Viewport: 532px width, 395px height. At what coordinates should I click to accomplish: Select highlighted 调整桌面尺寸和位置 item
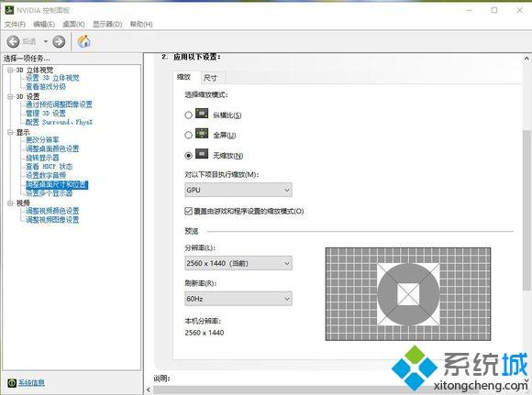point(57,185)
